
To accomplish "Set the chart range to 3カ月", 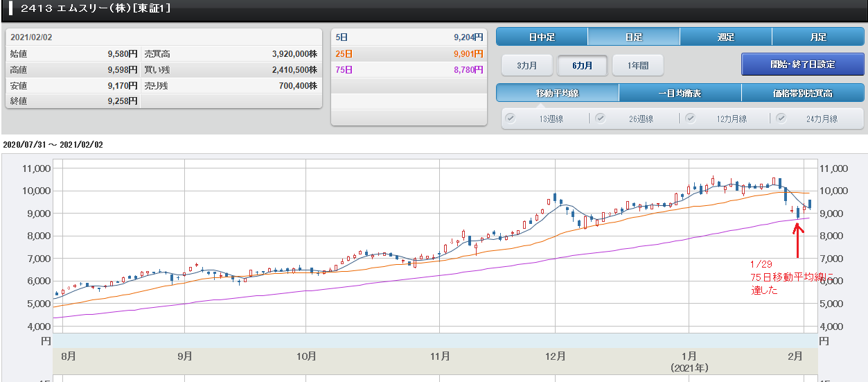I will tap(527, 65).
